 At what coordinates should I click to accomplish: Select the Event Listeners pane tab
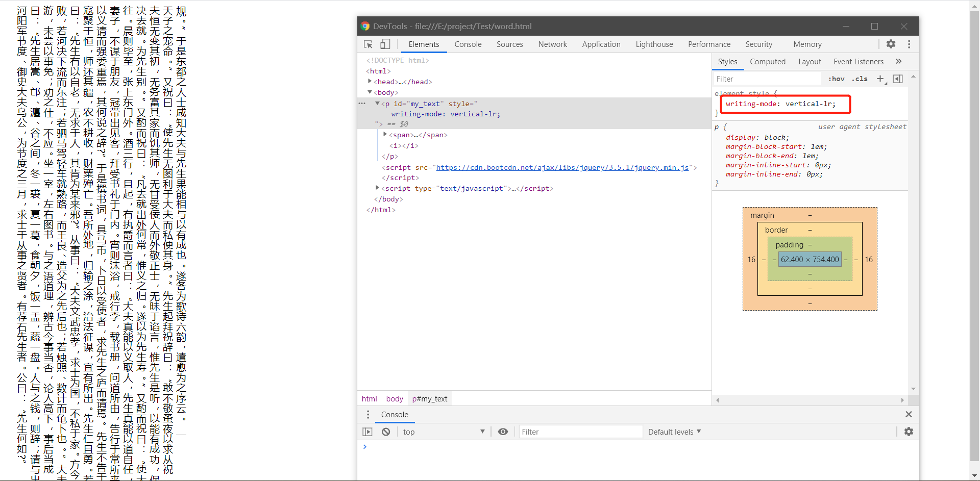point(859,62)
